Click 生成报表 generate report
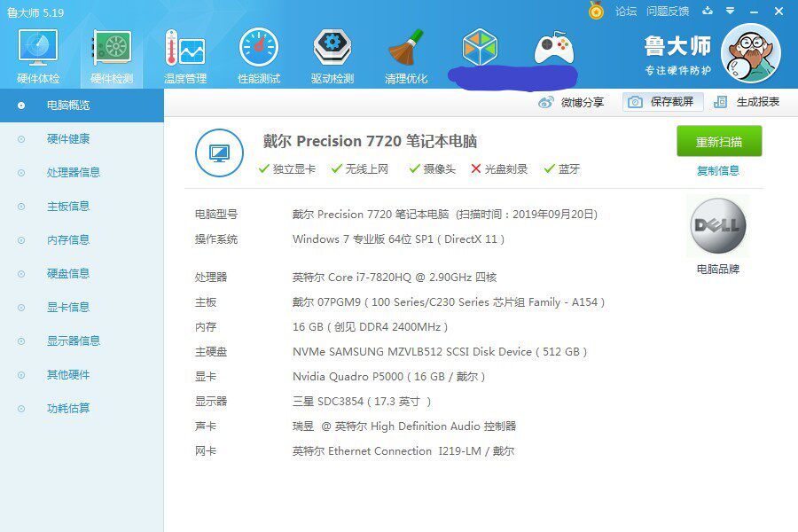This screenshot has height=532, width=798. tap(747, 102)
